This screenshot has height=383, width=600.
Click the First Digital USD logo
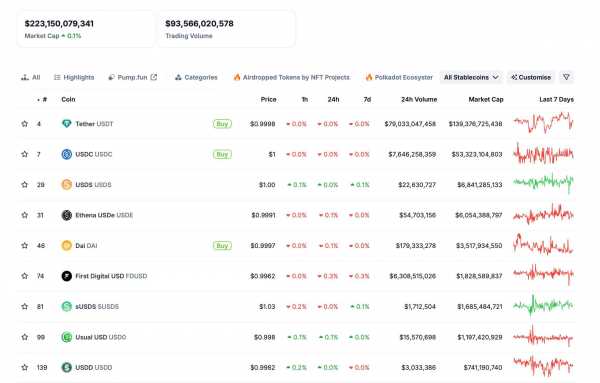67,276
